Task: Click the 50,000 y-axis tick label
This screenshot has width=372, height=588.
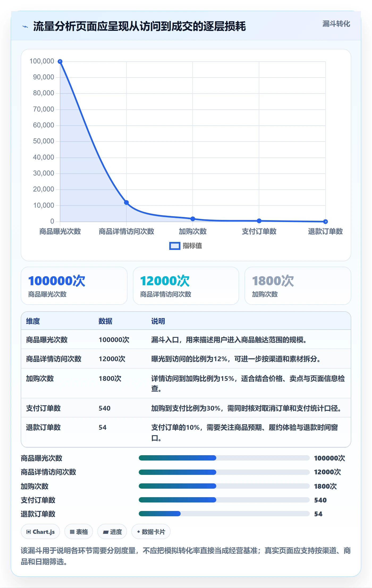Action: (x=44, y=141)
